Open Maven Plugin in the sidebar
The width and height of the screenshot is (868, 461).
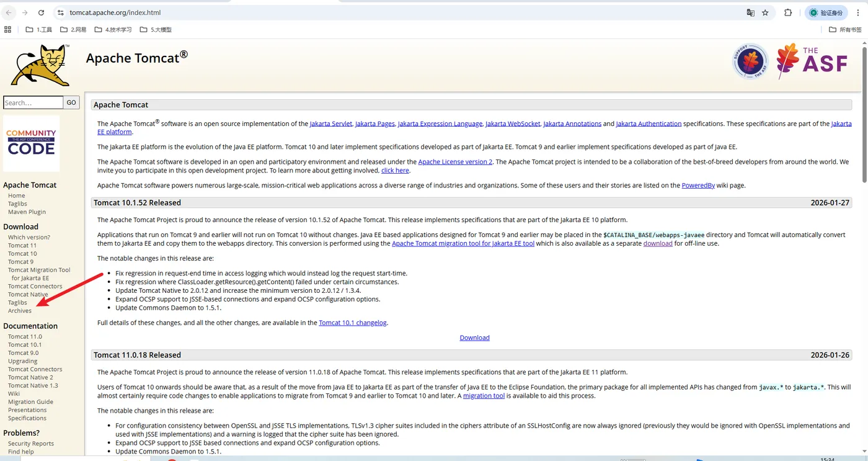[27, 212]
